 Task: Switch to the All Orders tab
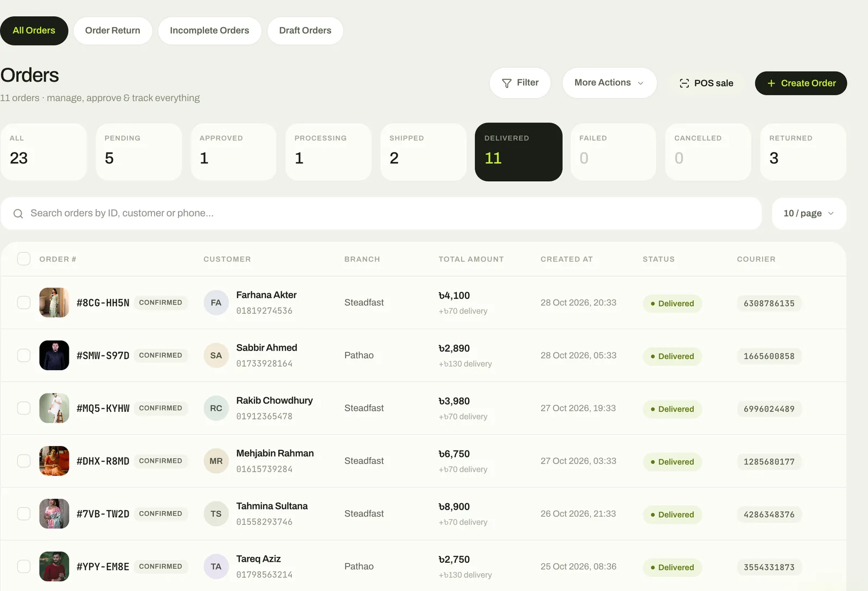pos(34,30)
